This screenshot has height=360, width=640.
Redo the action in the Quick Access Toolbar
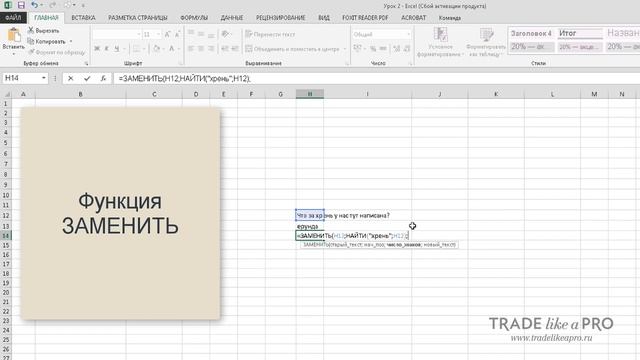pos(53,5)
